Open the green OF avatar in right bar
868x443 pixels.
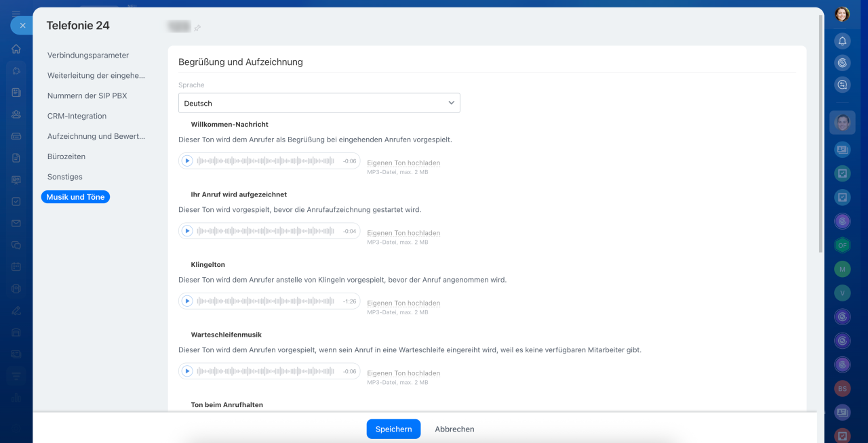click(x=842, y=245)
